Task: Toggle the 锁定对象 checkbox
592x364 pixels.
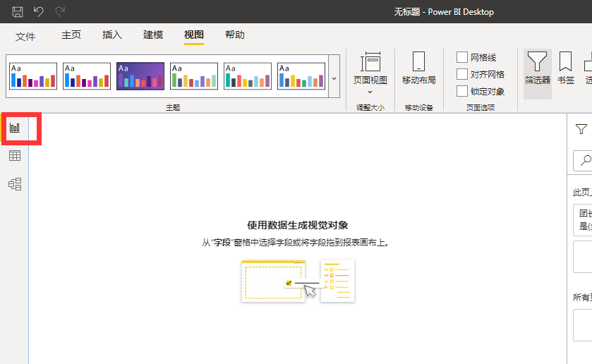Action: coord(462,91)
